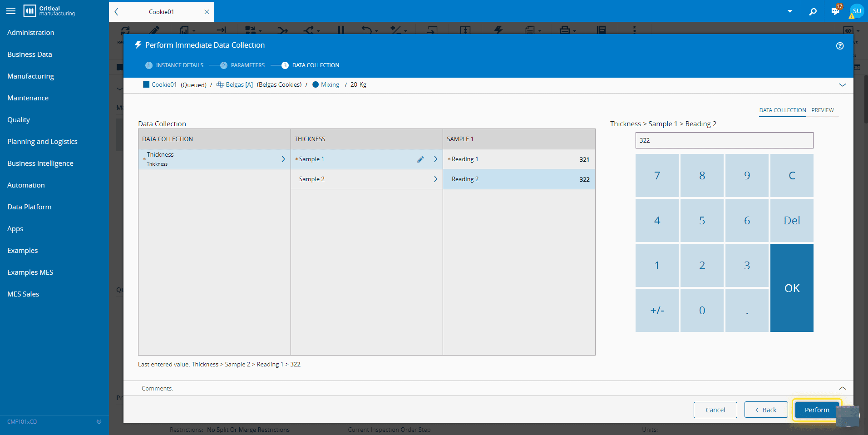Click the SU user avatar
The height and width of the screenshot is (435, 868).
(857, 11)
